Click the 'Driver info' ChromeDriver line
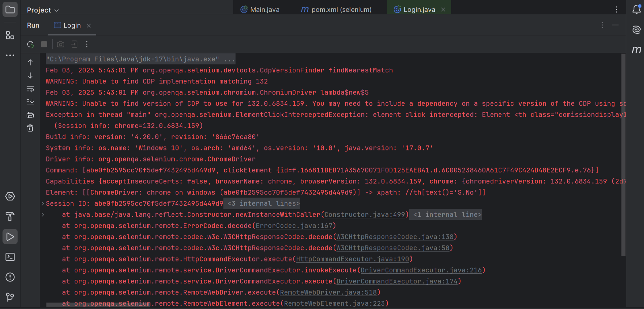The image size is (644, 309). pyautogui.click(x=151, y=159)
